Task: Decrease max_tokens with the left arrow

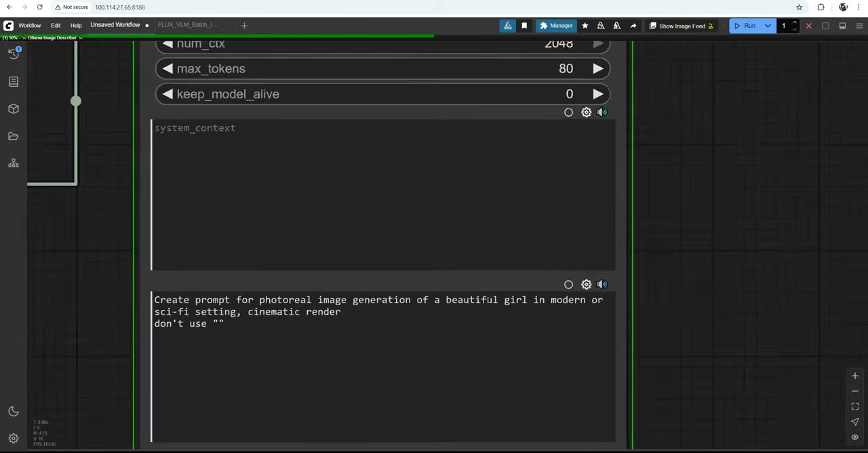Action: coord(167,68)
